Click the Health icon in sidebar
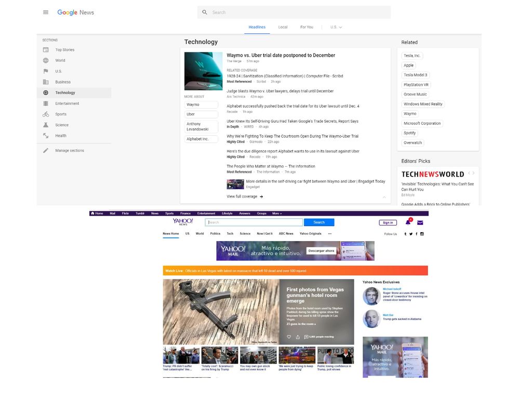 [x=46, y=136]
